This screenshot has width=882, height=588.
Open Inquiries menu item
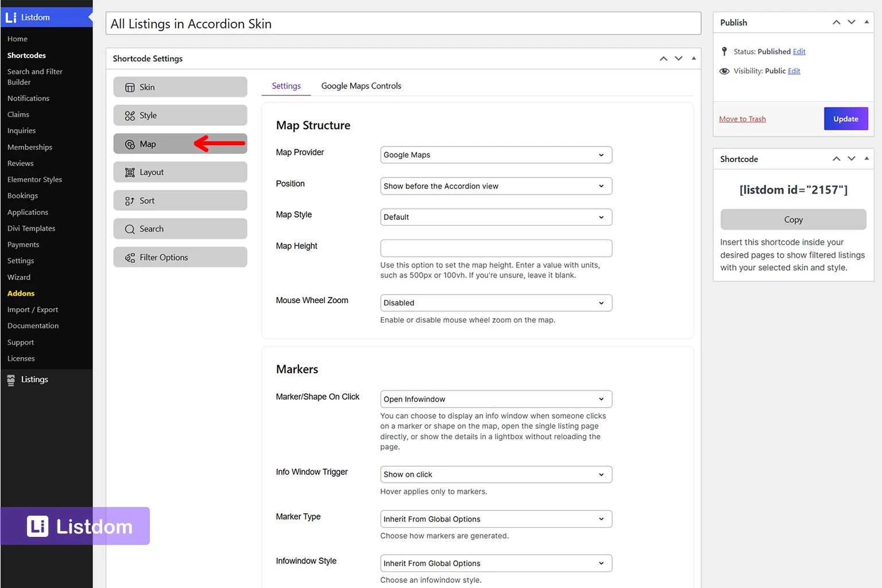(x=21, y=131)
